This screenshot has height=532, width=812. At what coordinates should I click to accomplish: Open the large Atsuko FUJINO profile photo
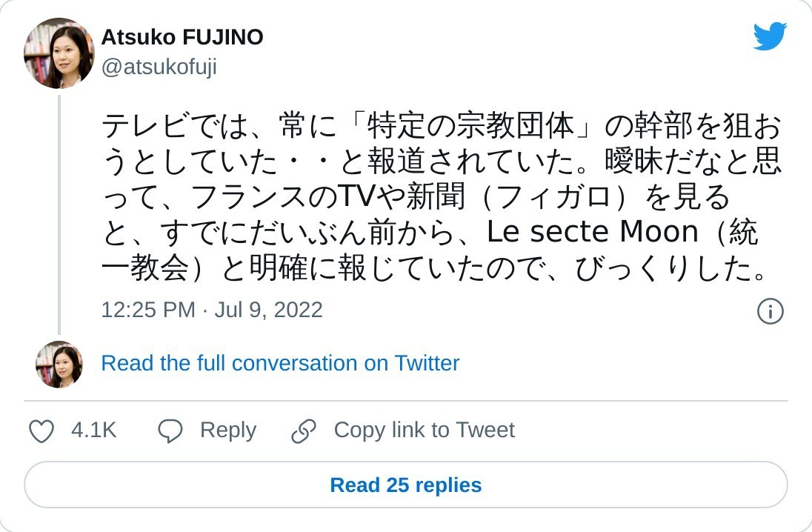[x=59, y=53]
